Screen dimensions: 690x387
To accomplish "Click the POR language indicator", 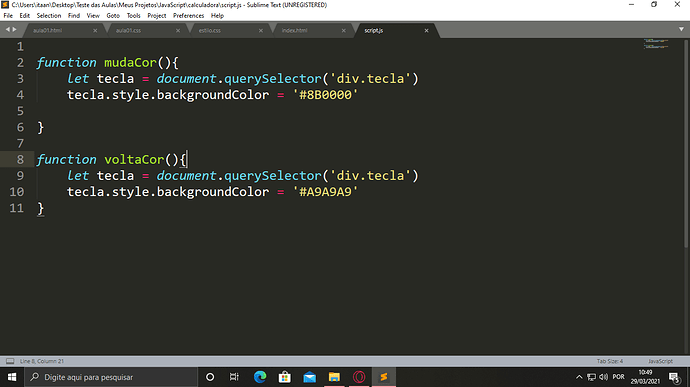I will (x=618, y=377).
